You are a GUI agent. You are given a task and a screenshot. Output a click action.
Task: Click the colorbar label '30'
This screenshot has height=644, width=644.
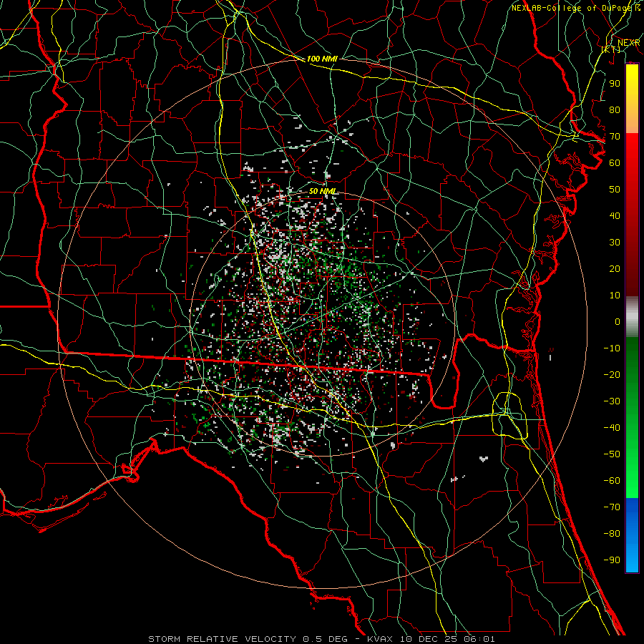coord(615,243)
